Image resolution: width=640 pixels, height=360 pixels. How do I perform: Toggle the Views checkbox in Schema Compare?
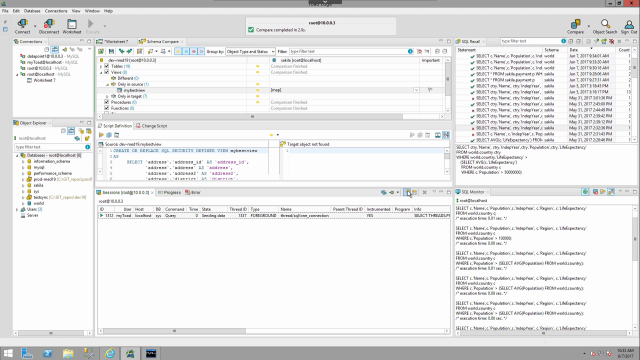point(107,72)
